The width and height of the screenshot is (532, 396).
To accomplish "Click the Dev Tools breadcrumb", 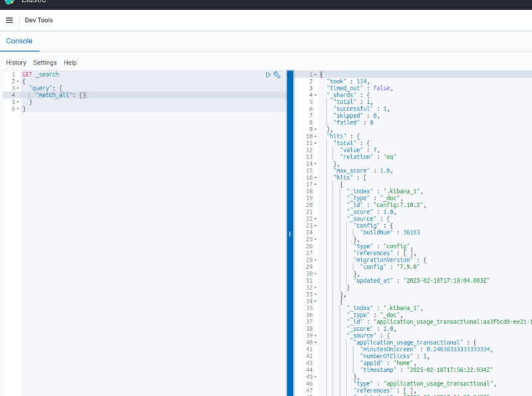I will [39, 20].
